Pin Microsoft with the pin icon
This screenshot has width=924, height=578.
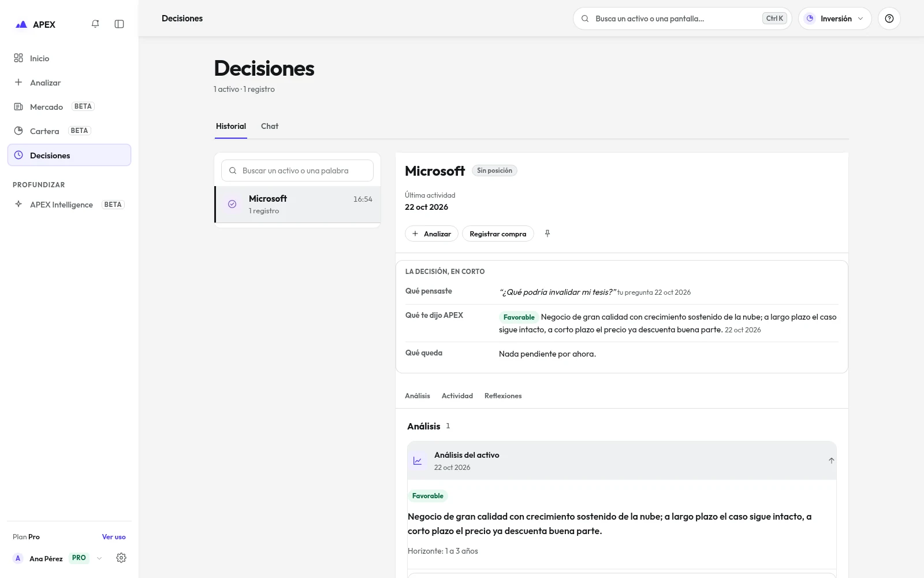547,234
